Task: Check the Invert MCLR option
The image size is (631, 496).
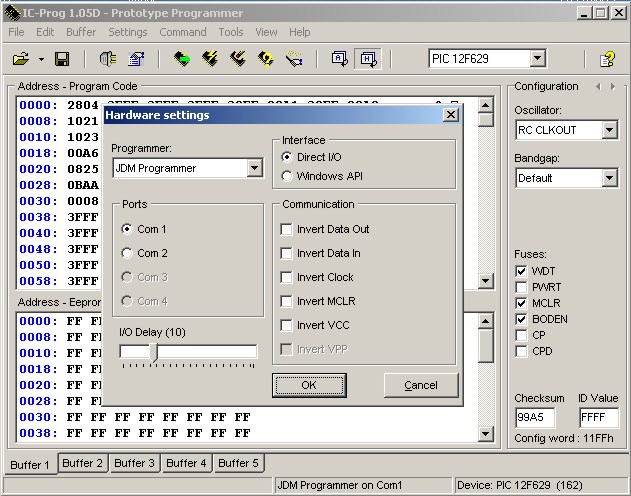Action: tap(287, 301)
